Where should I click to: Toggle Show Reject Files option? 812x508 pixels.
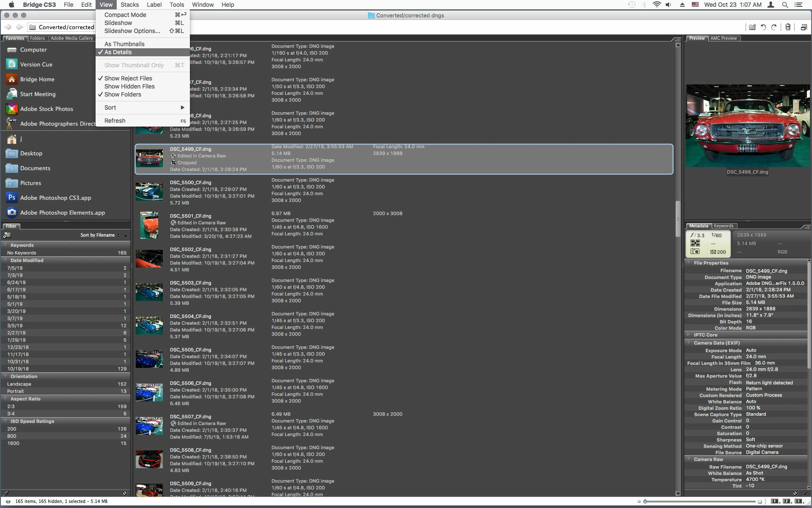128,78
